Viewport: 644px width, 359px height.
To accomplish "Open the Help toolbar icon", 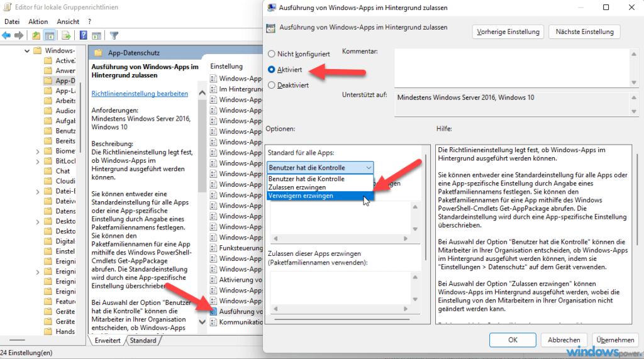I will pos(84,36).
